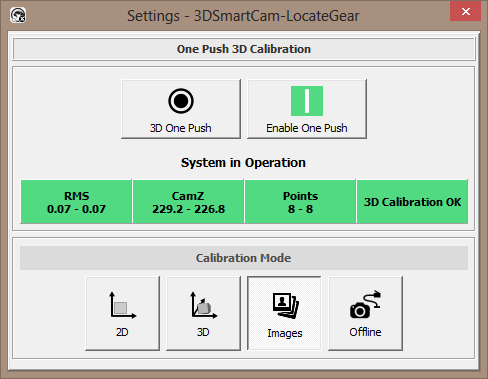Choose the Images calibration mode icon
This screenshot has width=488, height=379.
tap(285, 305)
